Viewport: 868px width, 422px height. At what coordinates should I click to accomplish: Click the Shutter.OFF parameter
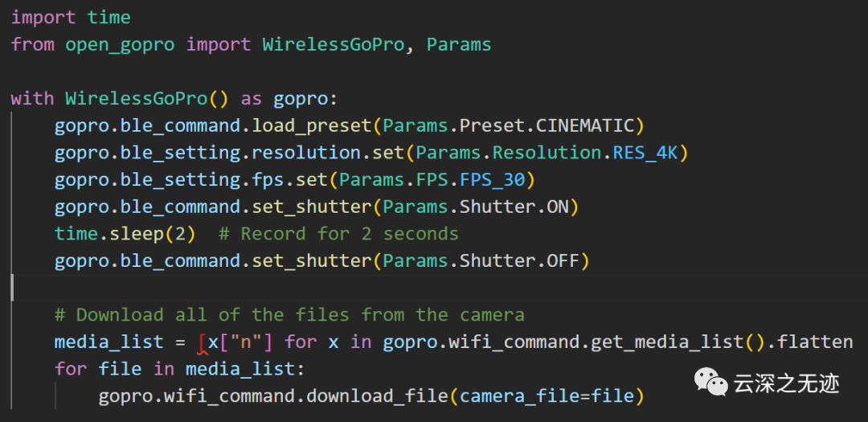coord(519,260)
